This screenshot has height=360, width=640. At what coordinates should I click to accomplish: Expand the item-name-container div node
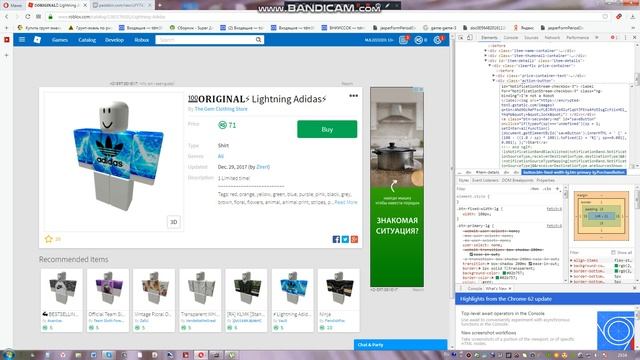pyautogui.click(x=486, y=51)
